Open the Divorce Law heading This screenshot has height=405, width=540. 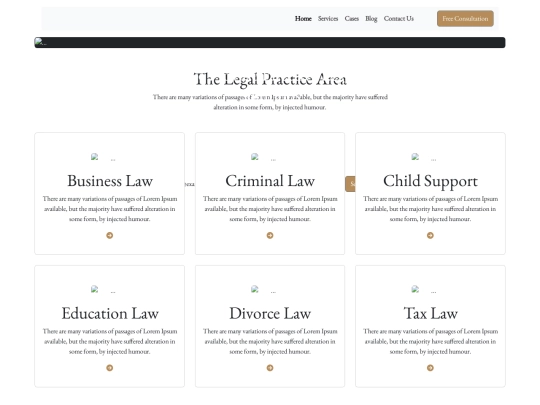click(270, 313)
